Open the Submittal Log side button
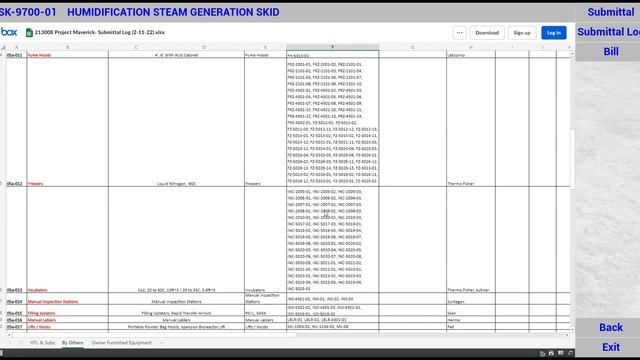This screenshot has width=640, height=360. coord(608,32)
